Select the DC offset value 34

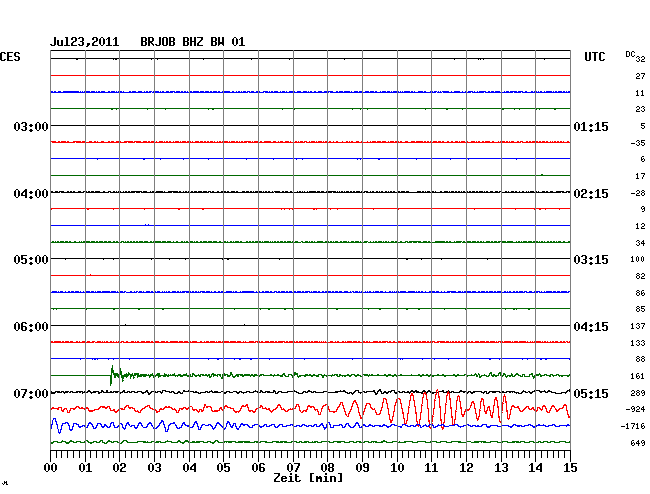point(640,243)
